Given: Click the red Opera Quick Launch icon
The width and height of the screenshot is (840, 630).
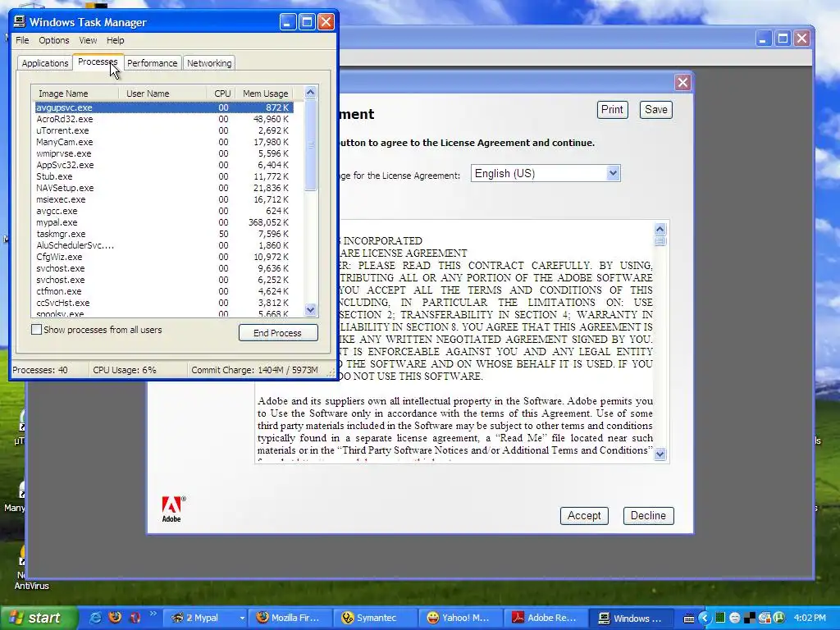Looking at the screenshot, I should coord(135,618).
